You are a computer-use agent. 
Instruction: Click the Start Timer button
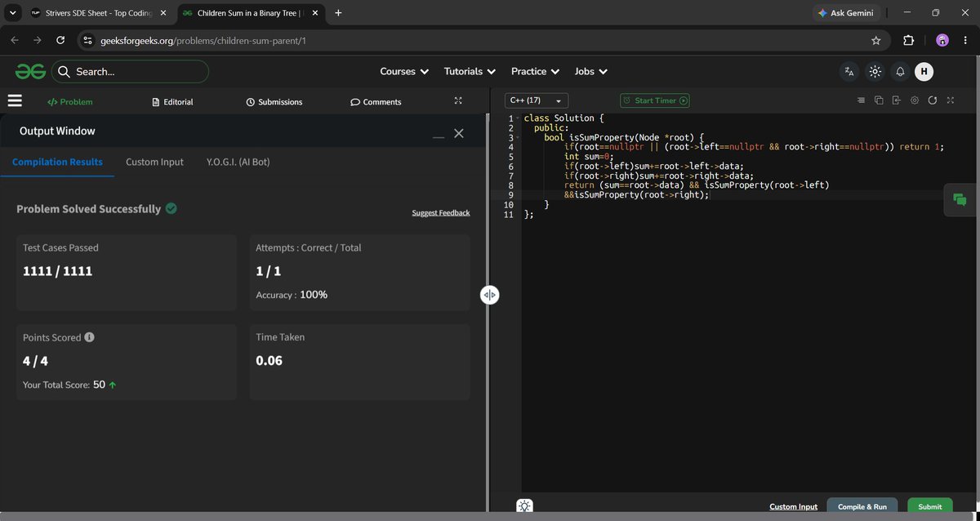pos(655,100)
